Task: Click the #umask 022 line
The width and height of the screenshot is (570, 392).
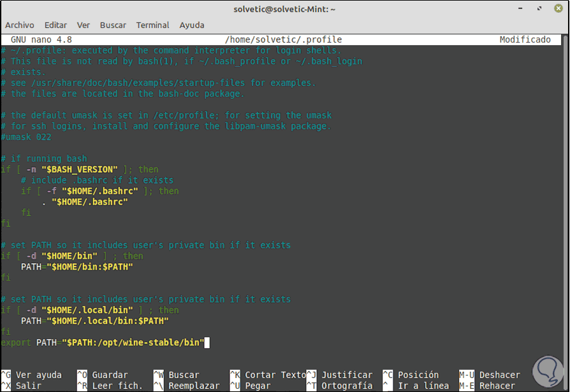Action: coord(26,137)
